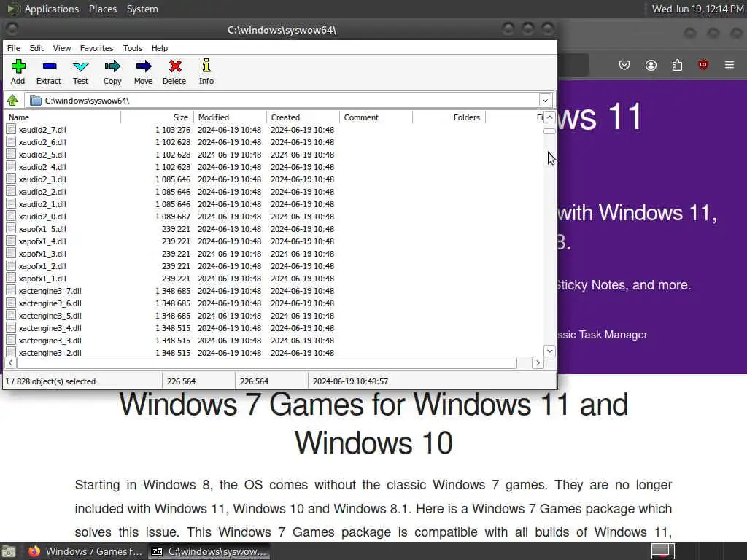Sort by Modified column header
The width and height of the screenshot is (747, 560).
point(230,117)
